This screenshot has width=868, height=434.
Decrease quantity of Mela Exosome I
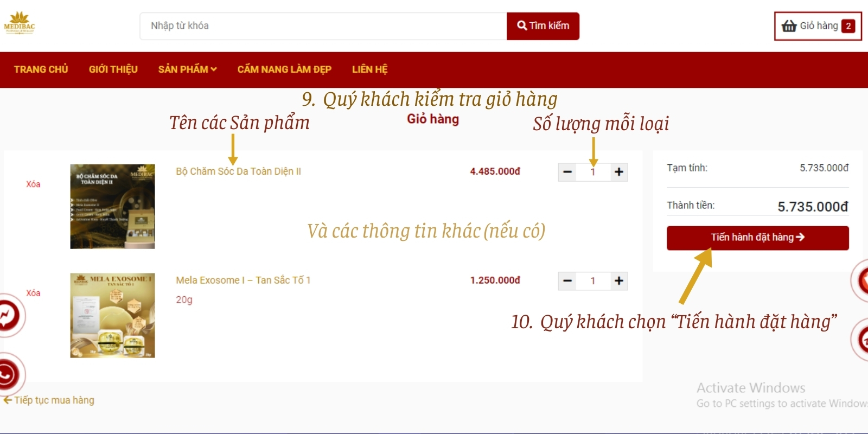[x=567, y=281]
